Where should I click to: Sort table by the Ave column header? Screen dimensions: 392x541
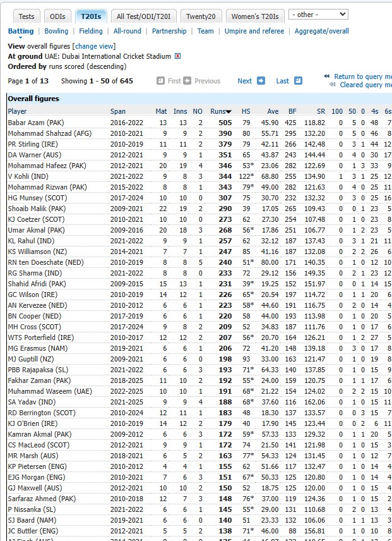(272, 111)
